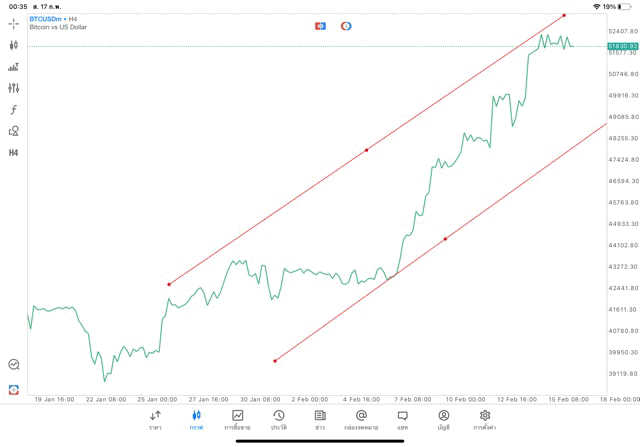Open the บัญชี account tab
Screen dimensions: 640x447
click(x=443, y=419)
